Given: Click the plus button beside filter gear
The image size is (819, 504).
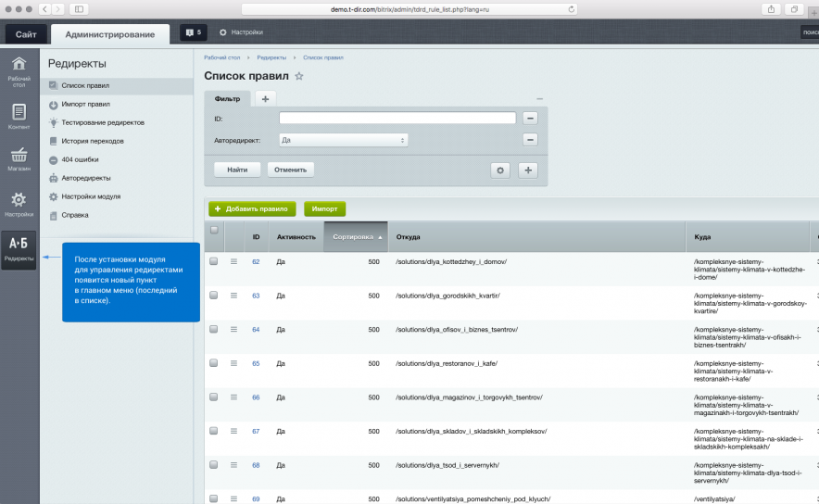Looking at the screenshot, I should 528,170.
